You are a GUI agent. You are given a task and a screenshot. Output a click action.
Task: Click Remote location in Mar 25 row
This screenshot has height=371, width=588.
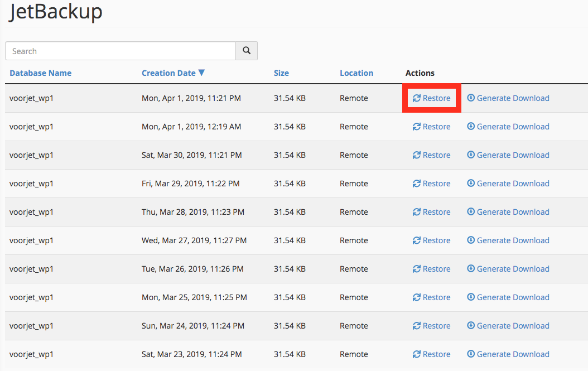coord(354,297)
